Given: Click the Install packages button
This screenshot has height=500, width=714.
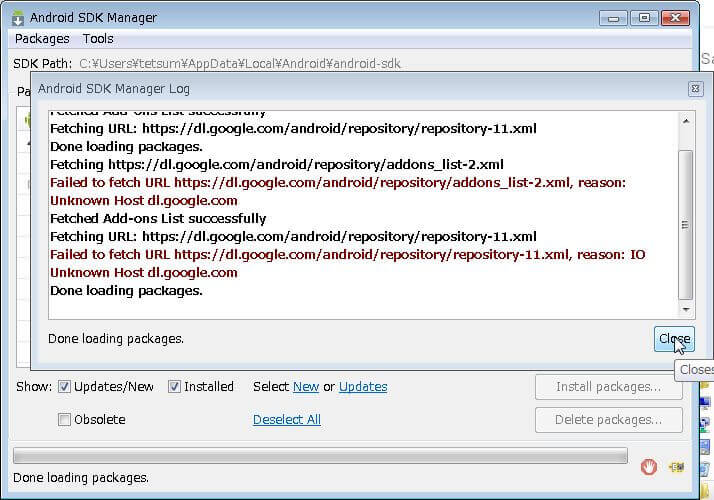Looking at the screenshot, I should click(608, 387).
